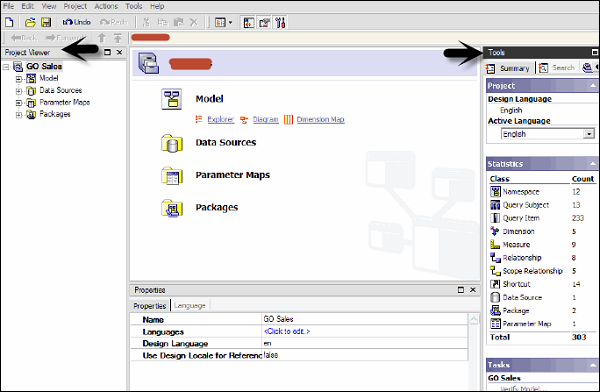The width and height of the screenshot is (600, 392).
Task: Click the Properties pane scroll up arrow
Action: tap(474, 319)
